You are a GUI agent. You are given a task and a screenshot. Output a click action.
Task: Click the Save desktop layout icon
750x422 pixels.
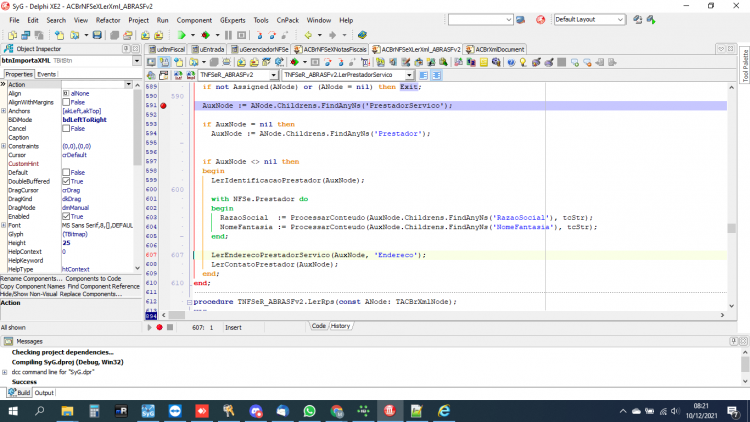(x=638, y=20)
